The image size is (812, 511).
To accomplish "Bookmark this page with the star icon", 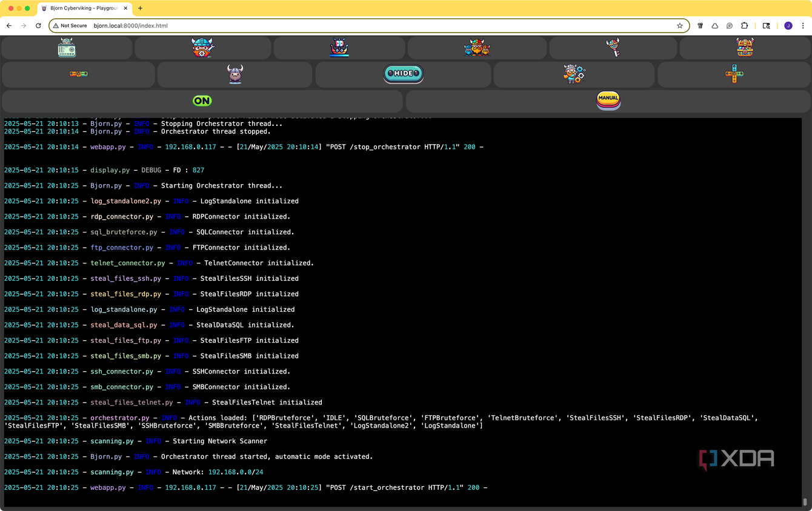I will click(x=680, y=26).
